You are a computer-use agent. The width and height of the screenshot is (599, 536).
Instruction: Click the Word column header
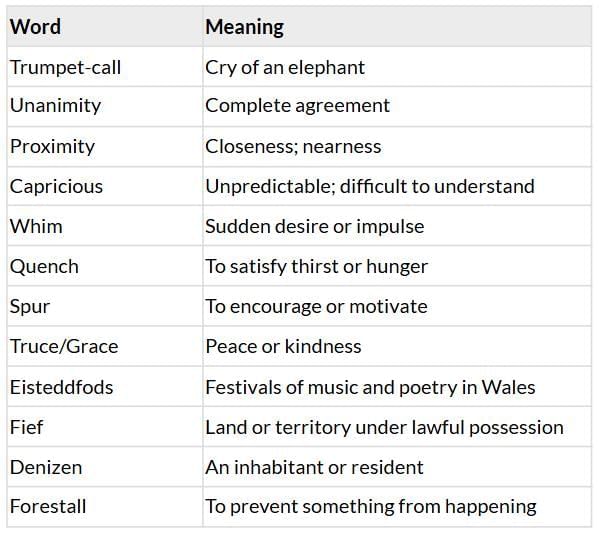[35, 27]
